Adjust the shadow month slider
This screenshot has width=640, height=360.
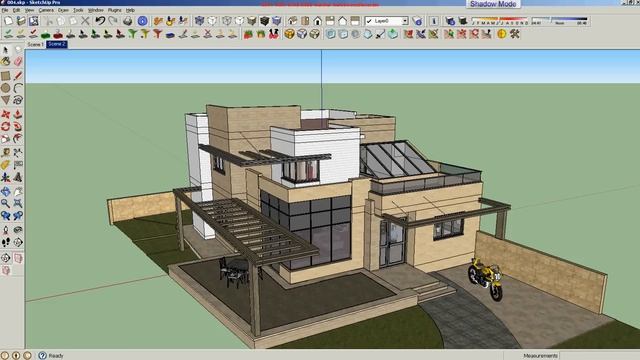coord(500,20)
